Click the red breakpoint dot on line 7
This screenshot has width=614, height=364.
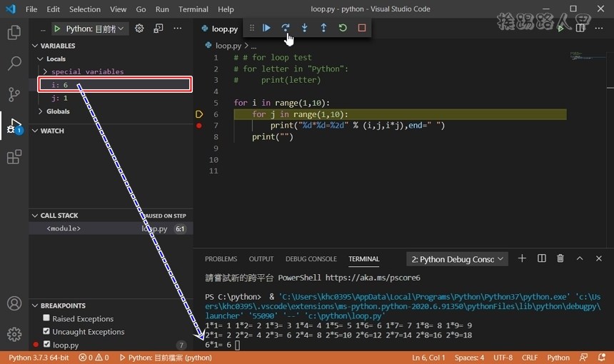(x=199, y=126)
